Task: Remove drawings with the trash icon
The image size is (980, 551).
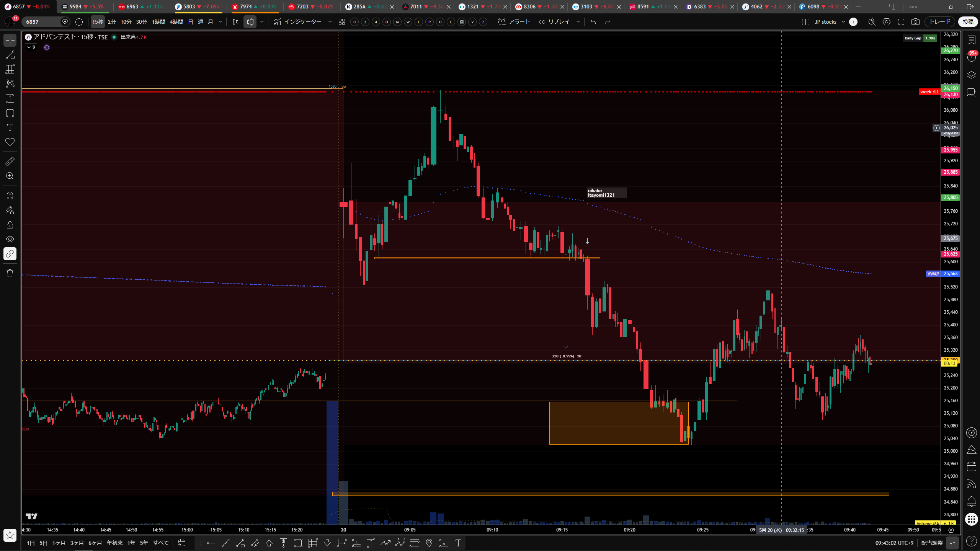Action: 10,273
